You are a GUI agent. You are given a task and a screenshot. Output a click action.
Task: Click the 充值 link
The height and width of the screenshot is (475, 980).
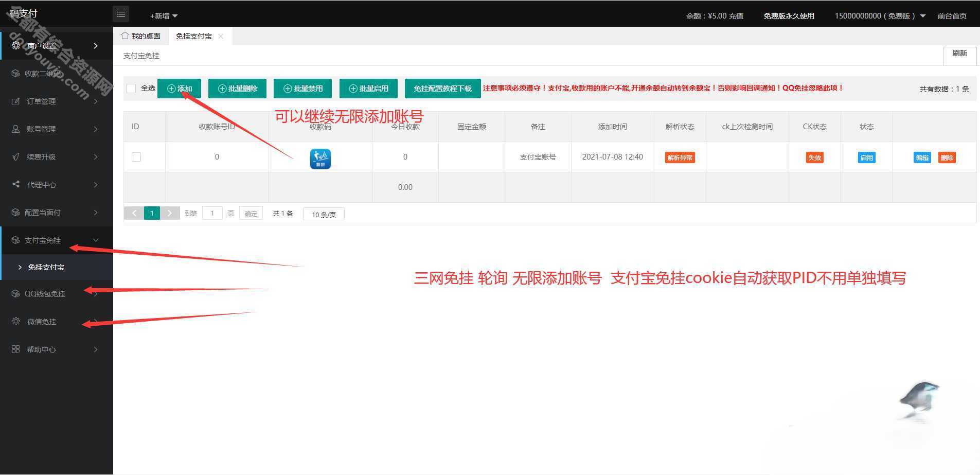736,16
